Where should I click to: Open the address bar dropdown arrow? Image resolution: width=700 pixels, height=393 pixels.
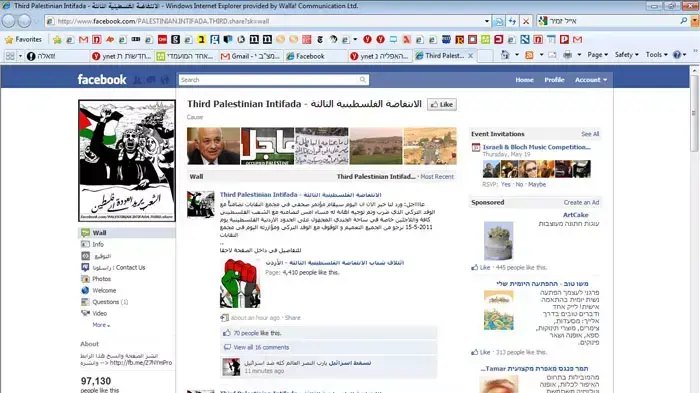[x=487, y=21]
